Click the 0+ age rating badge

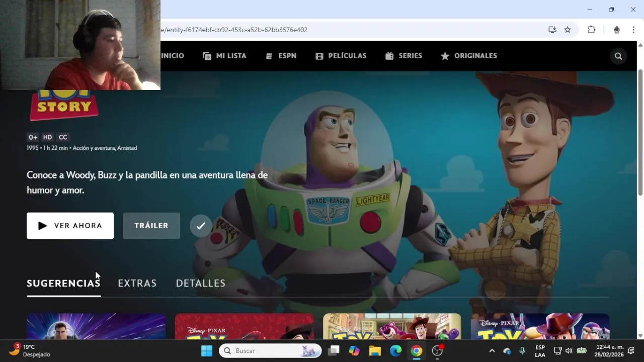click(33, 137)
